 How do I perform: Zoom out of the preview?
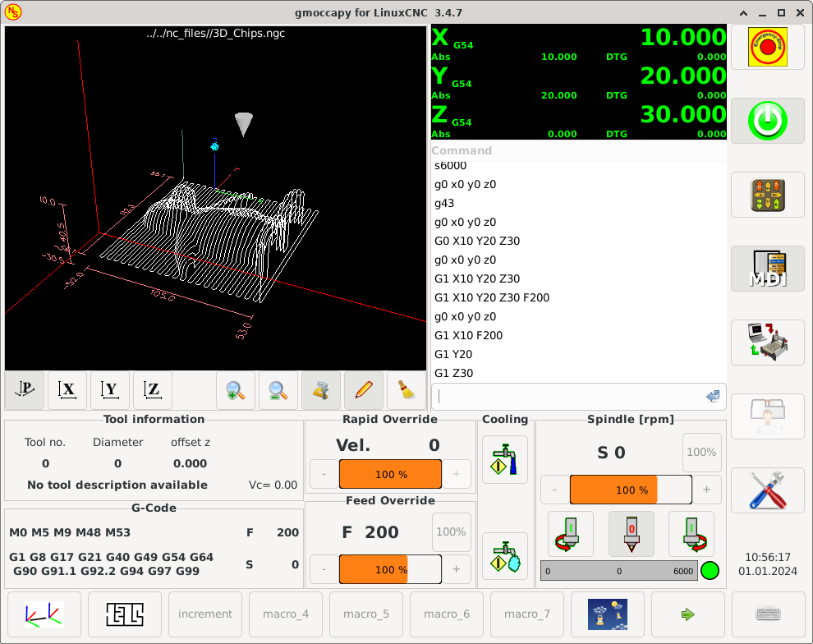click(278, 390)
